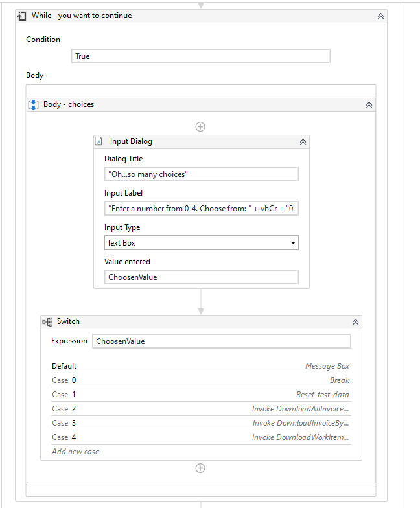Add activity via plus below Switch

pyautogui.click(x=200, y=468)
